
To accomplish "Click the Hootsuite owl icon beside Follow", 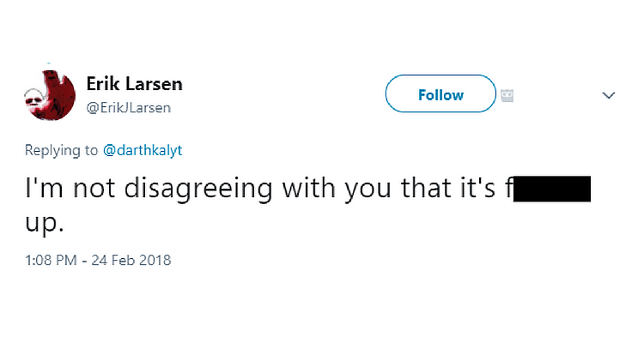I will point(507,95).
